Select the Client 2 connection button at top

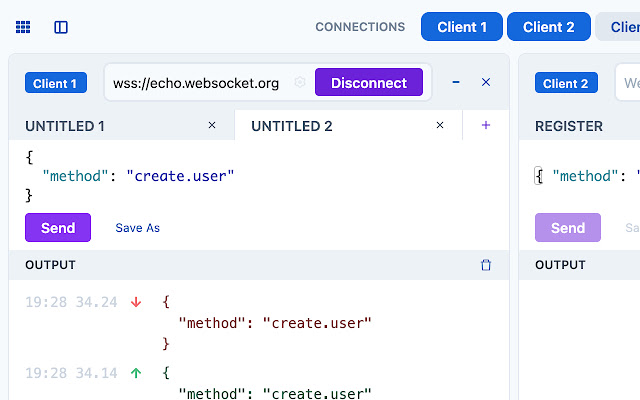pos(548,27)
